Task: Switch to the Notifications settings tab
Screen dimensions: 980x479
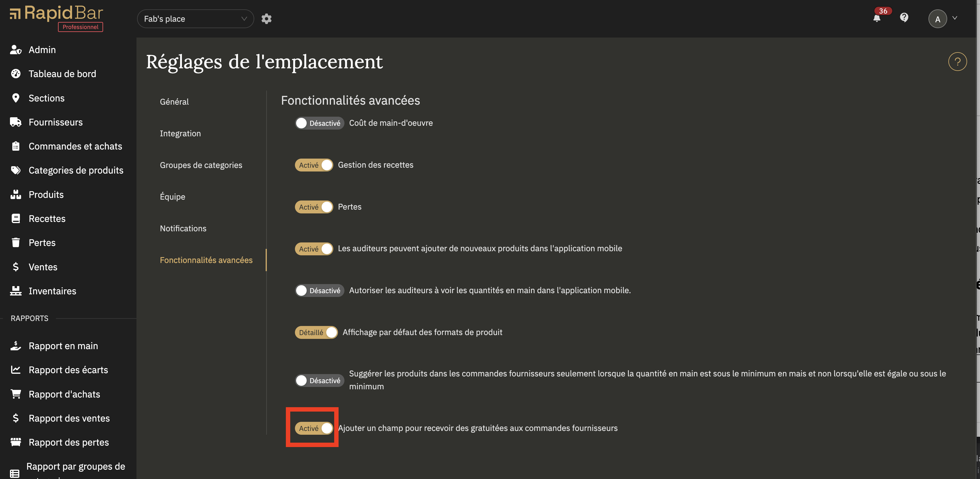Action: [x=183, y=228]
